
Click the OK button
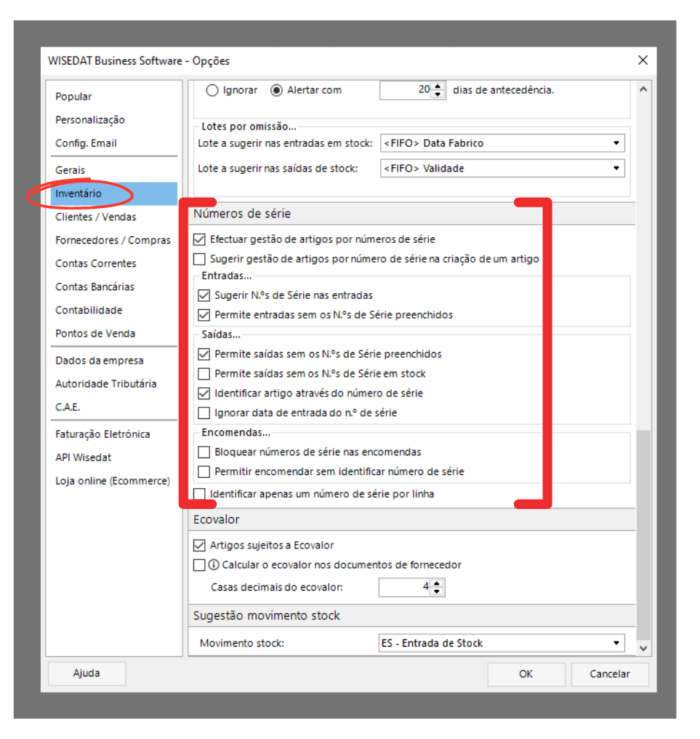point(526,674)
